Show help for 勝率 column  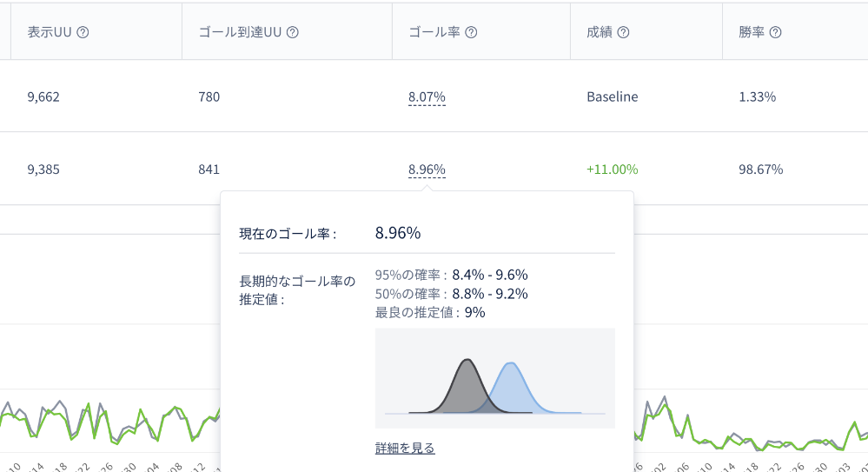coord(776,33)
